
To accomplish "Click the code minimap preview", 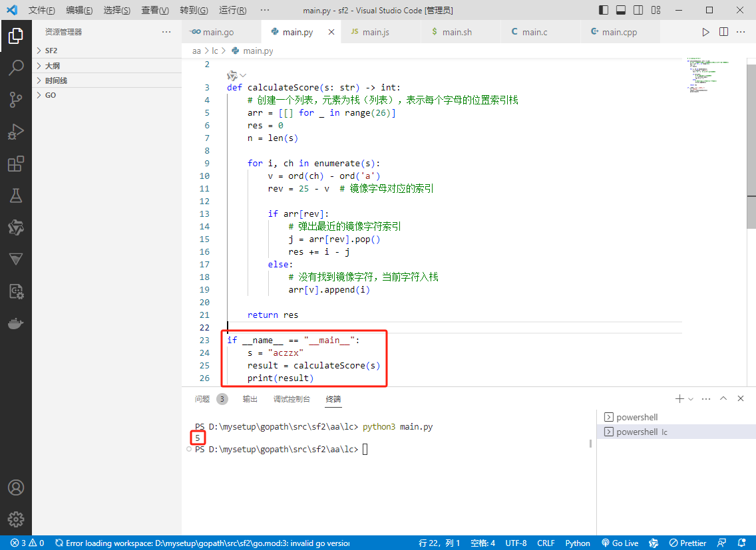I will tap(708, 75).
